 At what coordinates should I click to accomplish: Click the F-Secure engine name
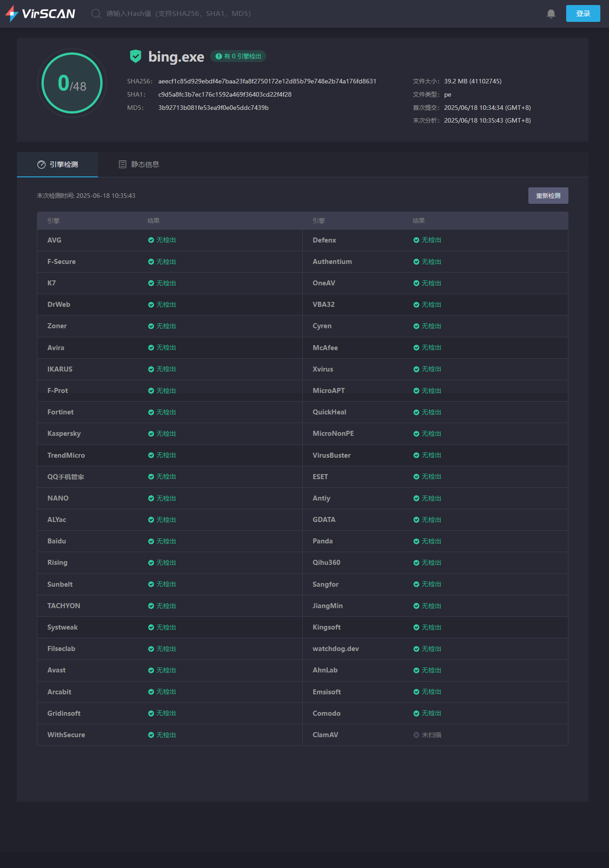pos(62,262)
